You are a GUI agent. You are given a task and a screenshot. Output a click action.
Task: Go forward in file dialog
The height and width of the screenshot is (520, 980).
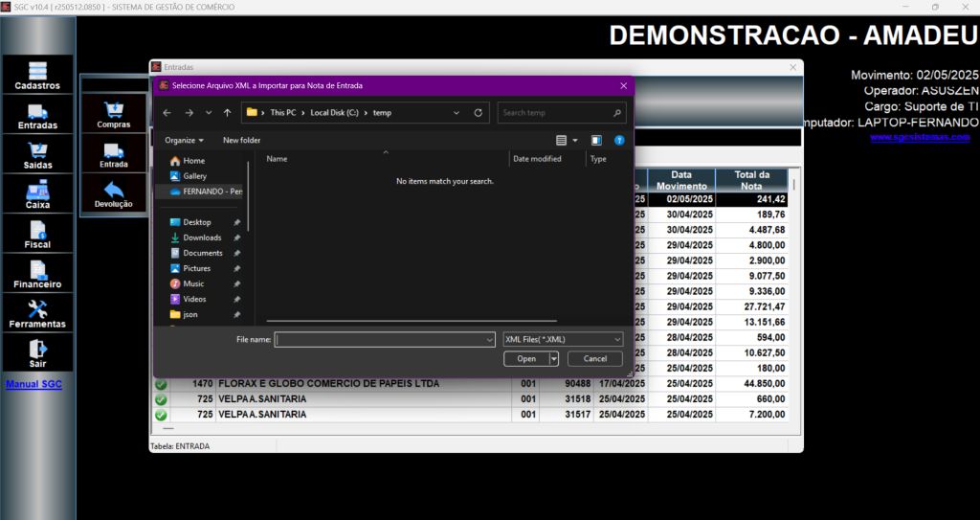(x=189, y=113)
